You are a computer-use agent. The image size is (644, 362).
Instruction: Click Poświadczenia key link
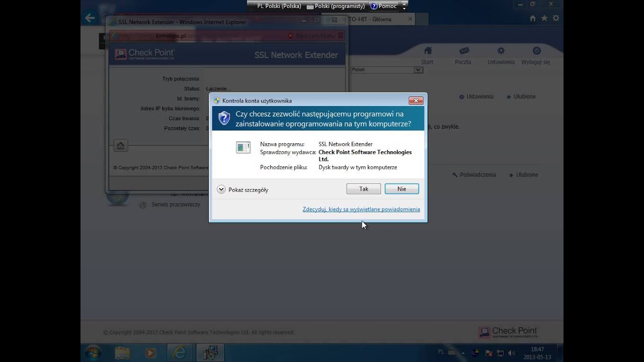point(474,175)
